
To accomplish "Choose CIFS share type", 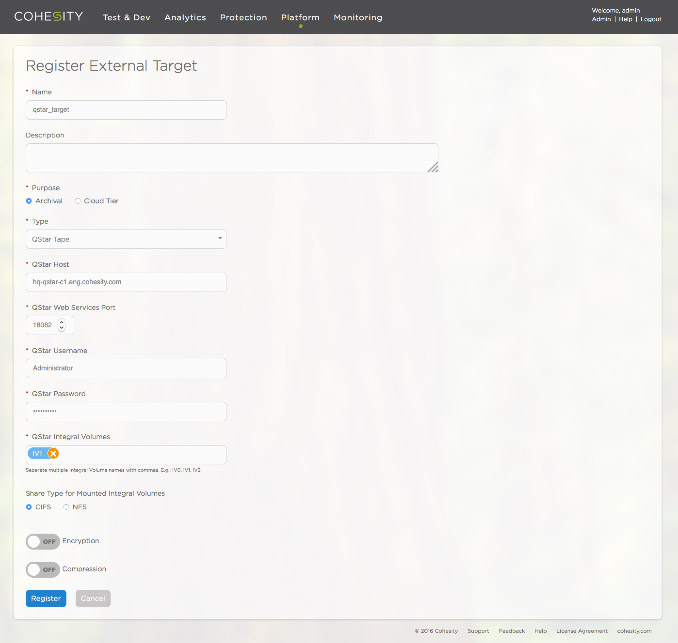I will (x=29, y=507).
